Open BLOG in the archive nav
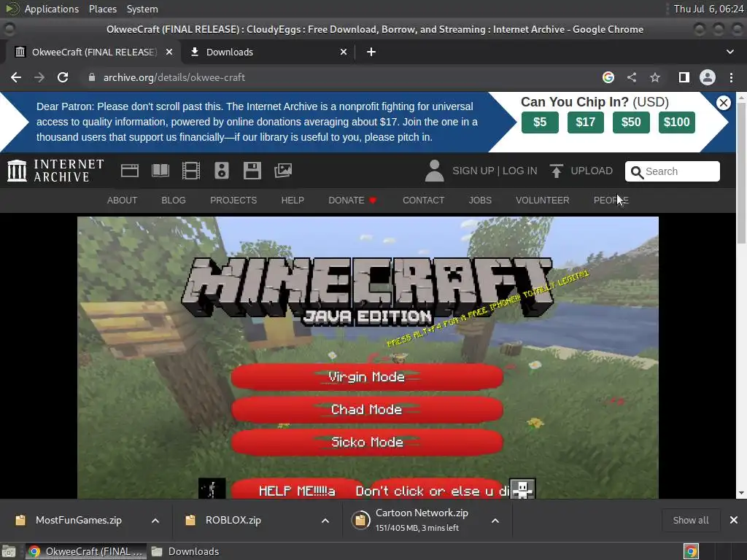Image resolution: width=747 pixels, height=560 pixels. [174, 200]
